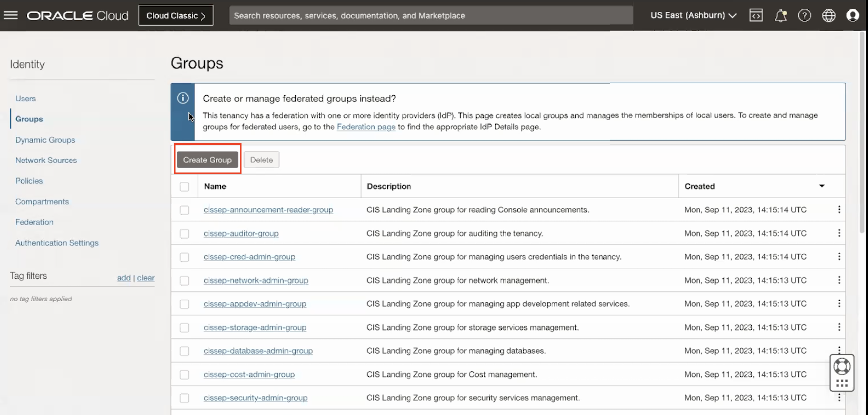Toggle sort order on the Created column
This screenshot has width=868, height=415.
[x=822, y=186]
